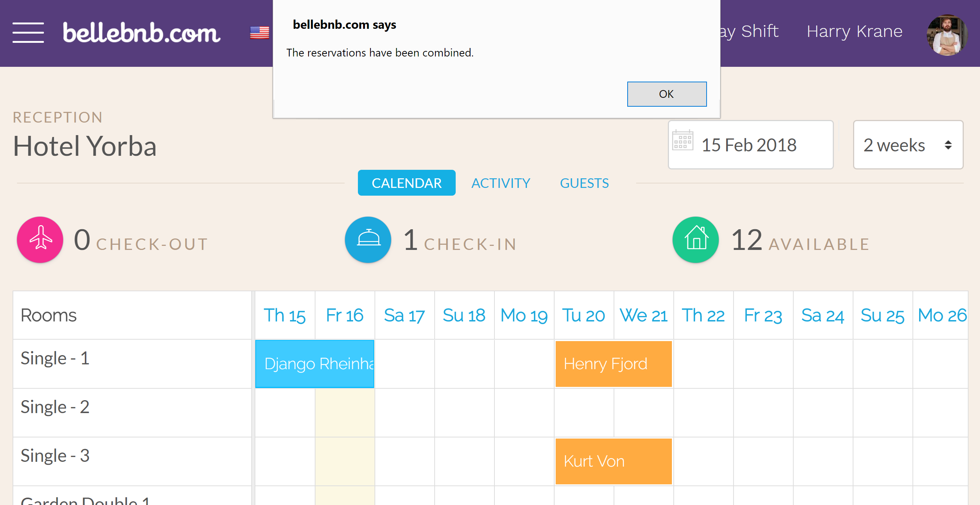
Task: Click the airplane check-out icon
Action: coord(40,241)
